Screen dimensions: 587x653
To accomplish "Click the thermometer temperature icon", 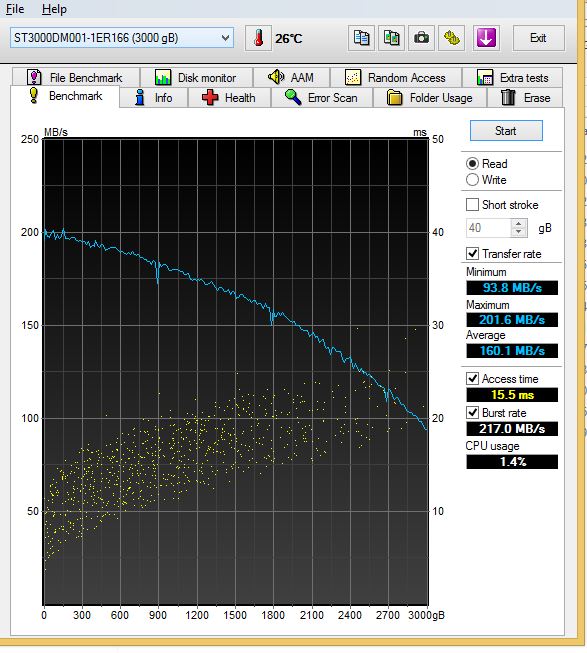I will coord(258,38).
